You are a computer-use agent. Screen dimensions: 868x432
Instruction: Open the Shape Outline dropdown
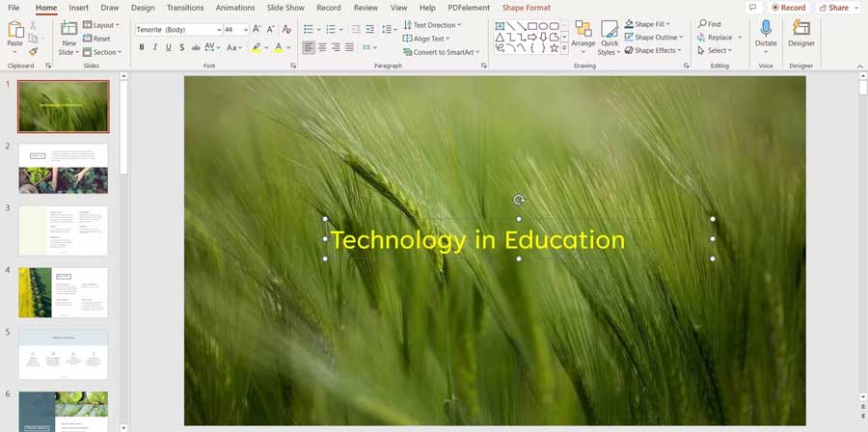click(654, 37)
